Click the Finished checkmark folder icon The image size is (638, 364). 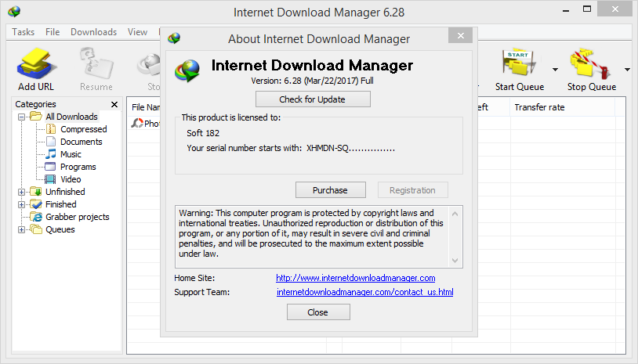tap(36, 204)
